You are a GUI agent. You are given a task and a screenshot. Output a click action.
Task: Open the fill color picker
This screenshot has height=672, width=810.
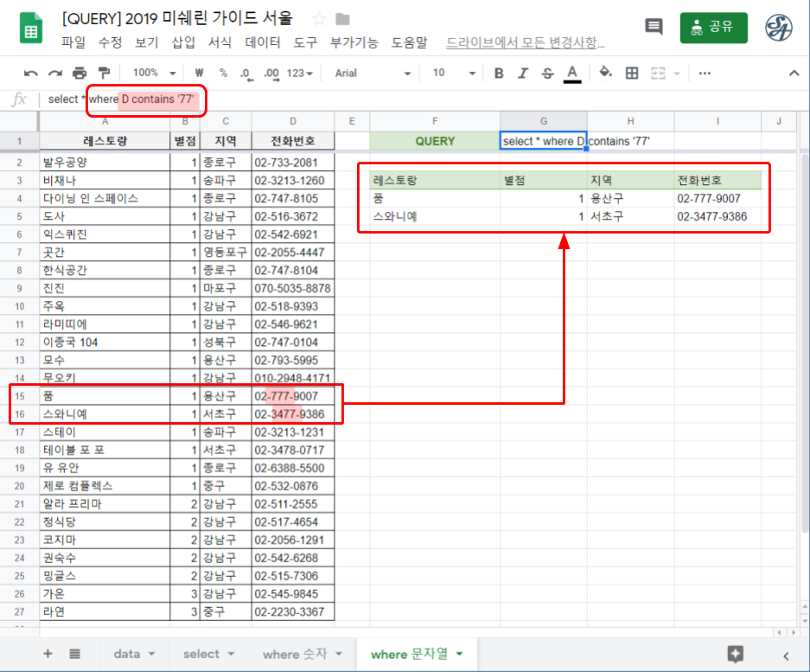605,74
